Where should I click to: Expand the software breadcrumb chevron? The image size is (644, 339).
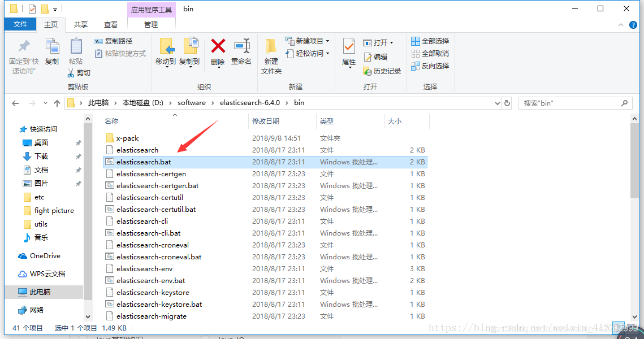point(213,103)
